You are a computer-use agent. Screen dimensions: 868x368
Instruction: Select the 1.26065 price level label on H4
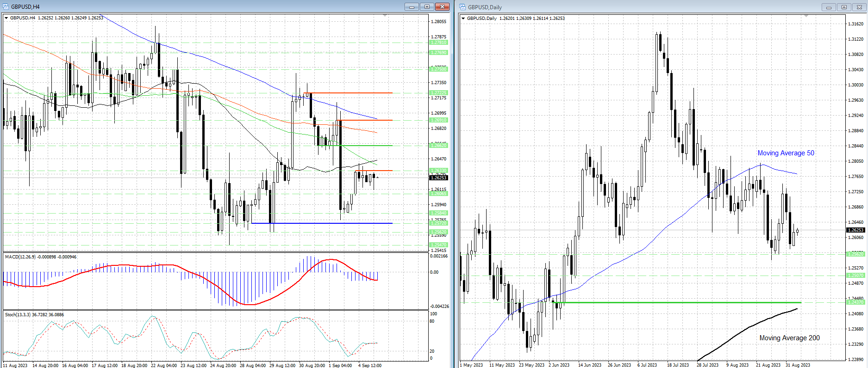(x=438, y=194)
